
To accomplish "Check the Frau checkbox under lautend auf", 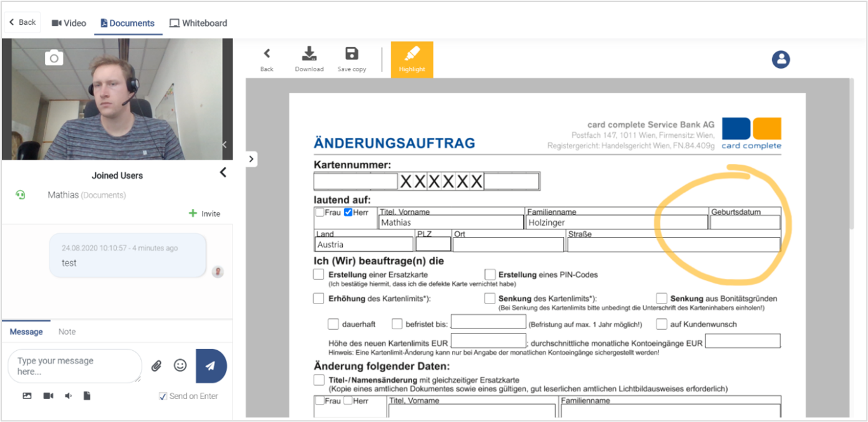I will click(x=319, y=213).
